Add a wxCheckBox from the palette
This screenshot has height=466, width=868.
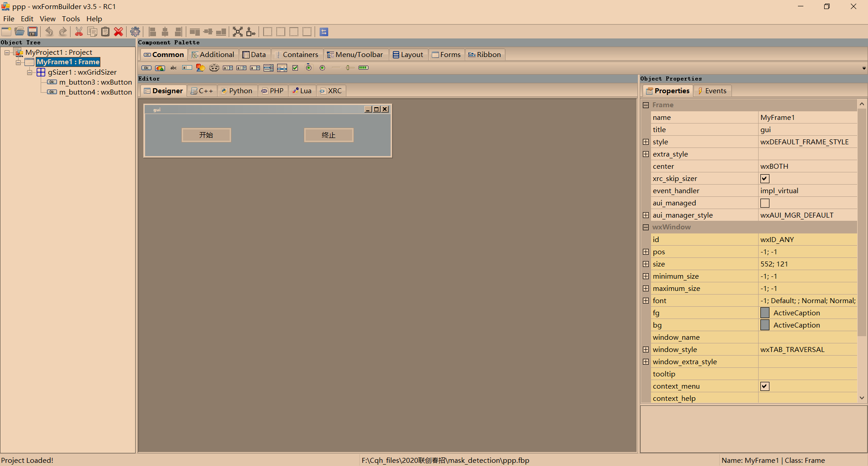(x=295, y=68)
